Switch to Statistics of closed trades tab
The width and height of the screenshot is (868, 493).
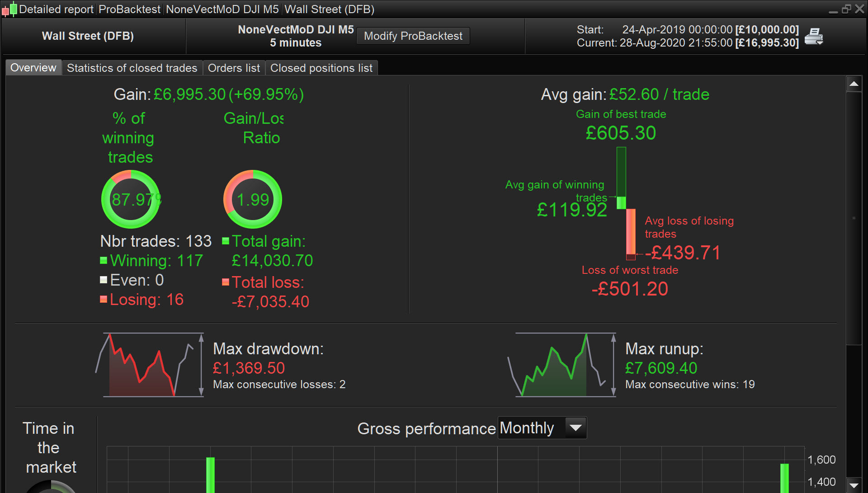pos(132,68)
